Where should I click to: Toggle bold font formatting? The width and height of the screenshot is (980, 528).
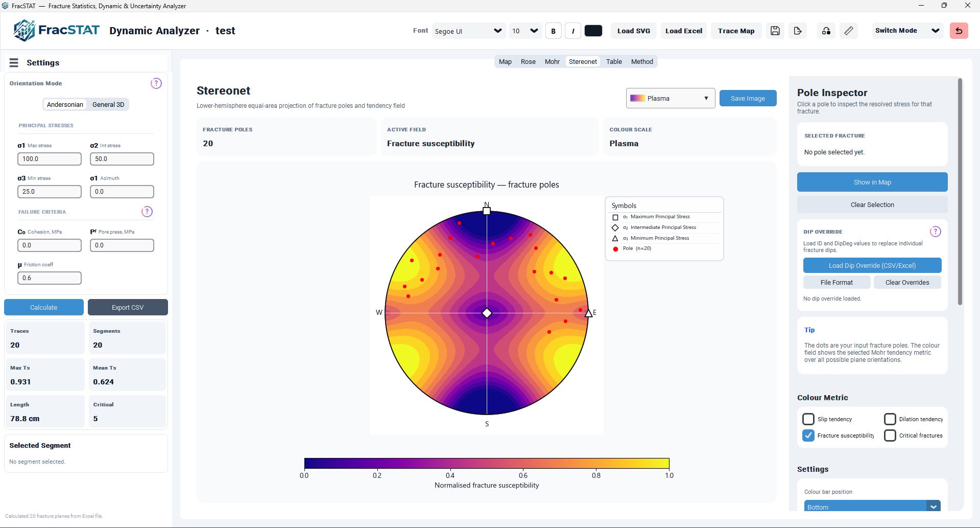(553, 31)
